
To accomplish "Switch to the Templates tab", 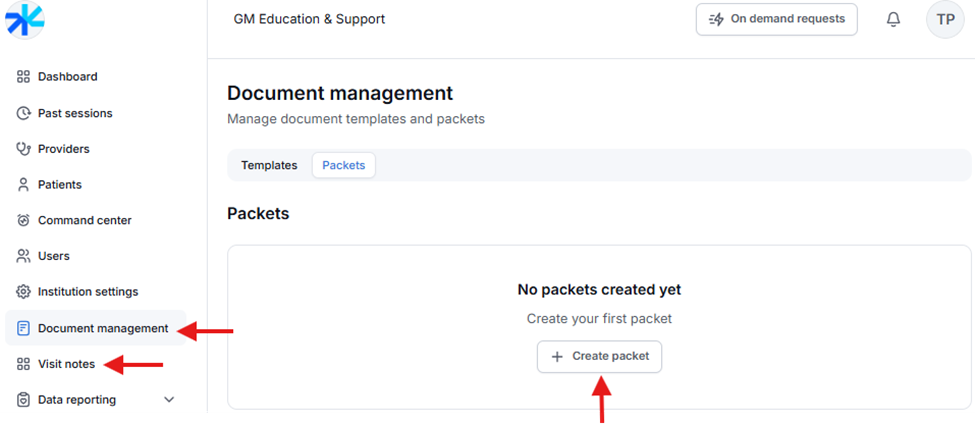I will tap(269, 165).
